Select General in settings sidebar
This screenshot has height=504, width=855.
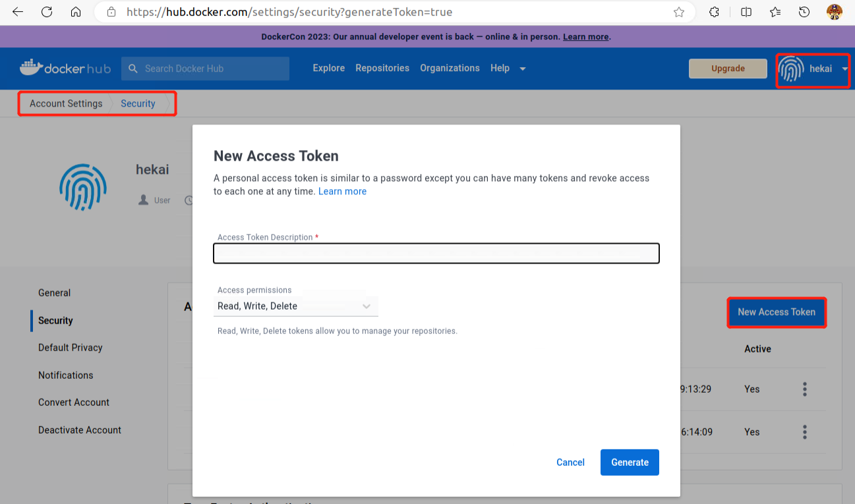tap(55, 293)
